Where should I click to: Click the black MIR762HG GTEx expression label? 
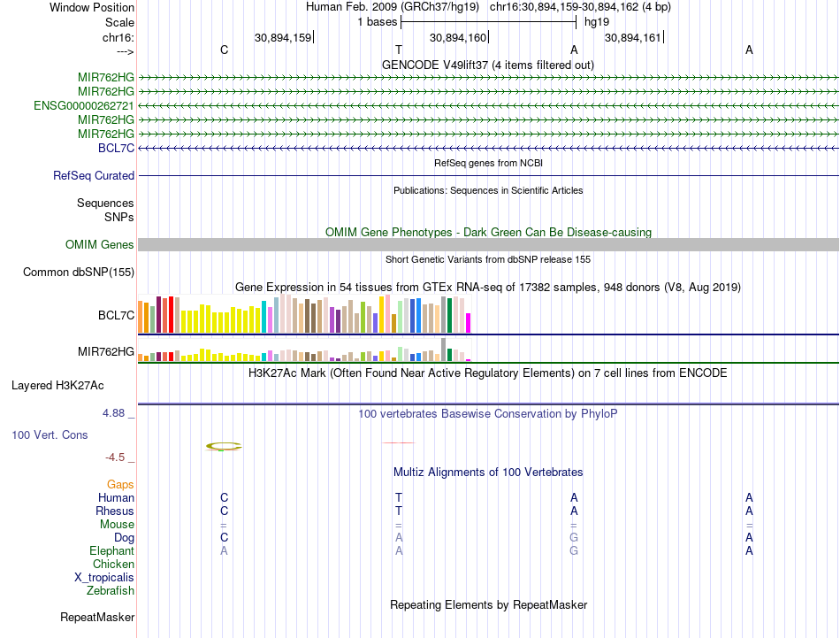click(106, 351)
